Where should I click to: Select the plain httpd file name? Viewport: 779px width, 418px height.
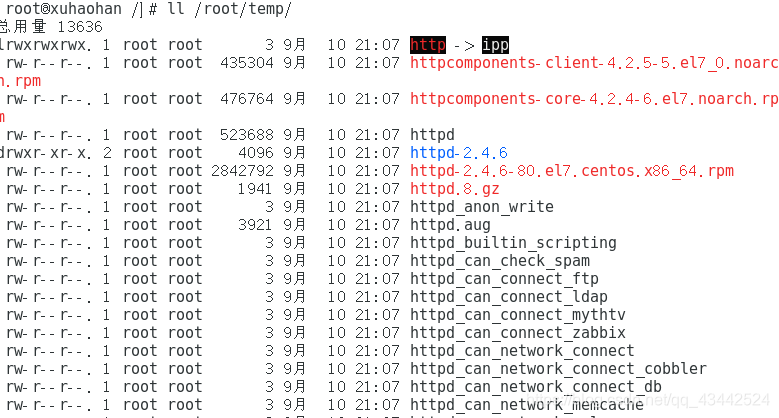[x=432, y=135]
